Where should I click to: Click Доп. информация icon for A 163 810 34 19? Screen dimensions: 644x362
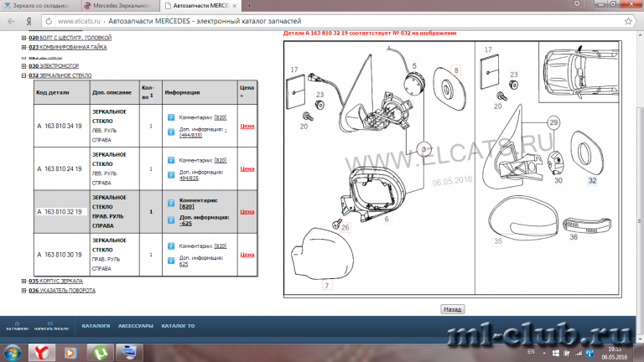pos(171,132)
